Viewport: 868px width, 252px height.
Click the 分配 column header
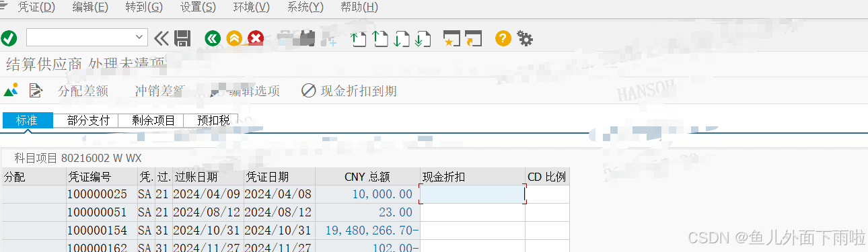tap(34, 177)
